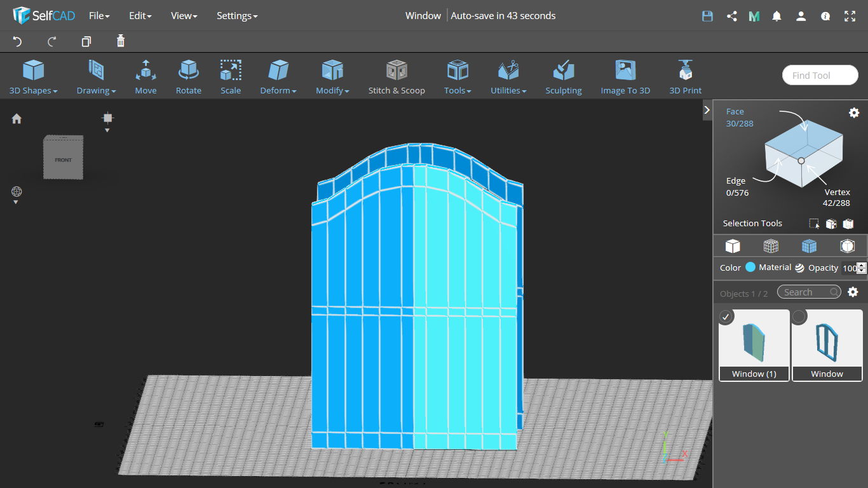Click the Copy object icon
This screenshot has width=868, height=488.
click(x=86, y=41)
